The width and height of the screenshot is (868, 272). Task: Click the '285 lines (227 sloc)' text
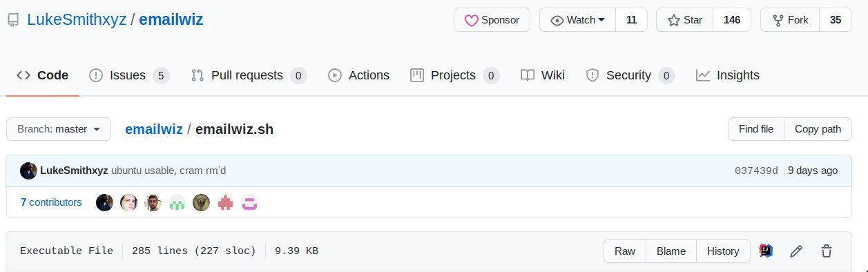tap(193, 251)
